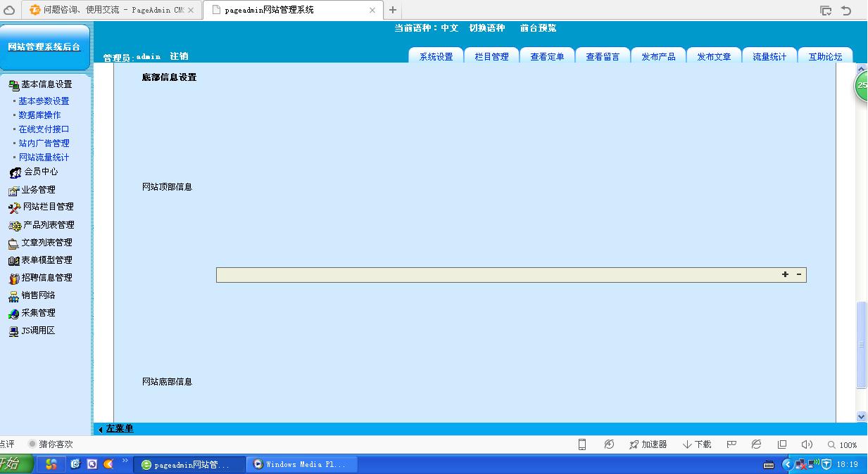
Task: Expand editor with the plus button
Action: click(x=785, y=274)
